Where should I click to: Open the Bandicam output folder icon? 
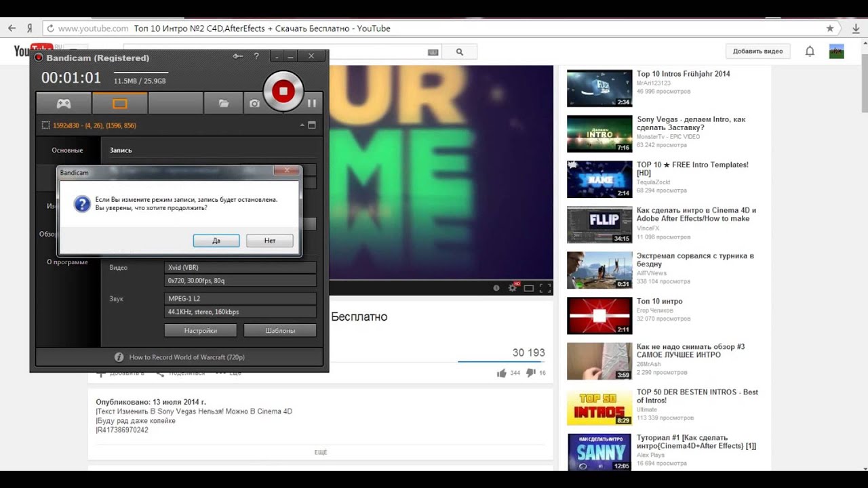pyautogui.click(x=224, y=104)
